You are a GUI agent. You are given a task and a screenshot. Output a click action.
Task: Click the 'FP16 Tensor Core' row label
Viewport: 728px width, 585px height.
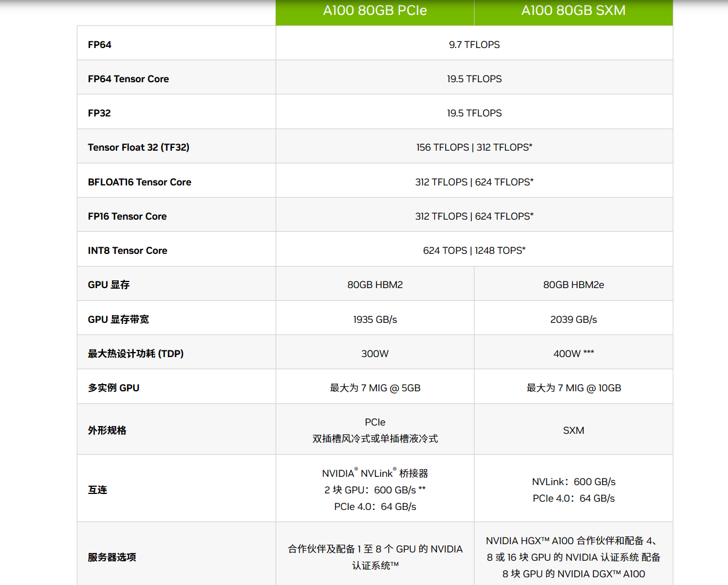coord(127,216)
